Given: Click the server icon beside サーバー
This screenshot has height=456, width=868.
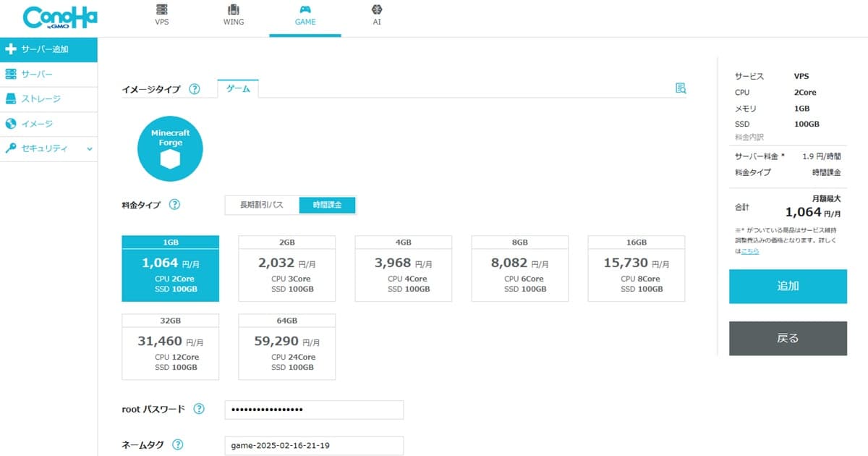Looking at the screenshot, I should 10,75.
